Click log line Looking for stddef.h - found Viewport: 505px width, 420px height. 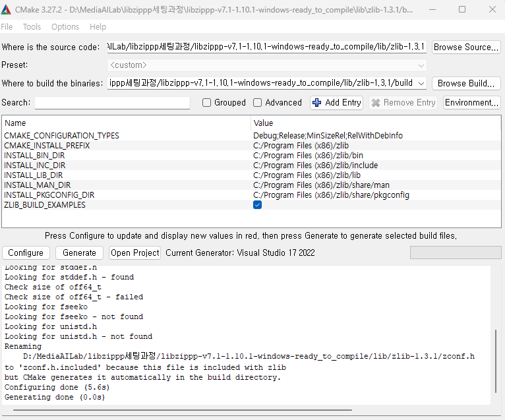coord(69,277)
